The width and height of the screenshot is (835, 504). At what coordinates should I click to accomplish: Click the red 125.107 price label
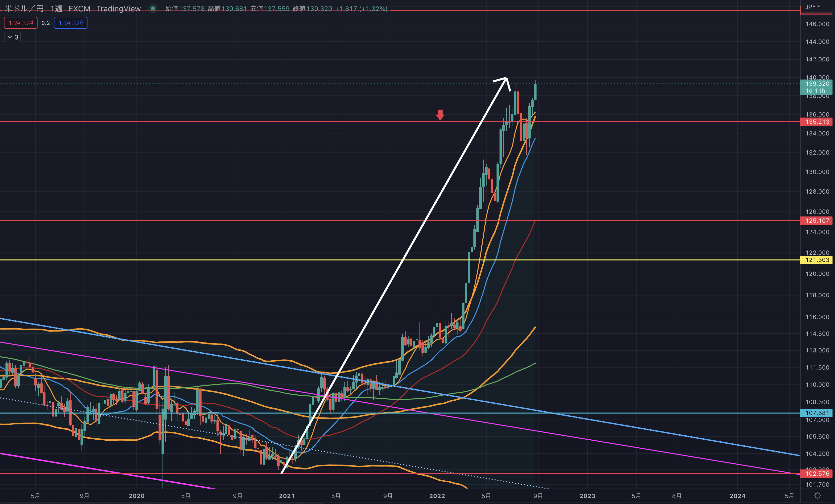pos(817,221)
